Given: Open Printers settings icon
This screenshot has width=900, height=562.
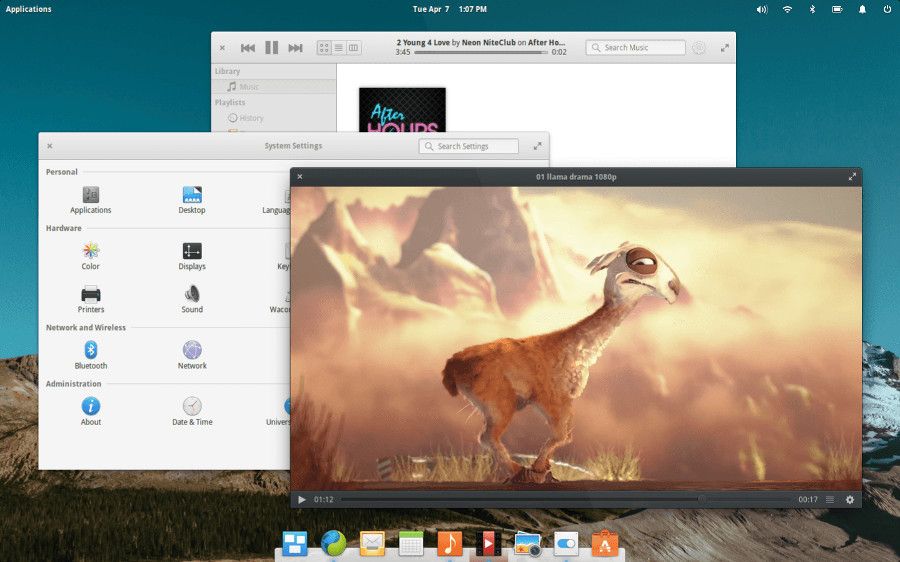Looking at the screenshot, I should (x=91, y=294).
